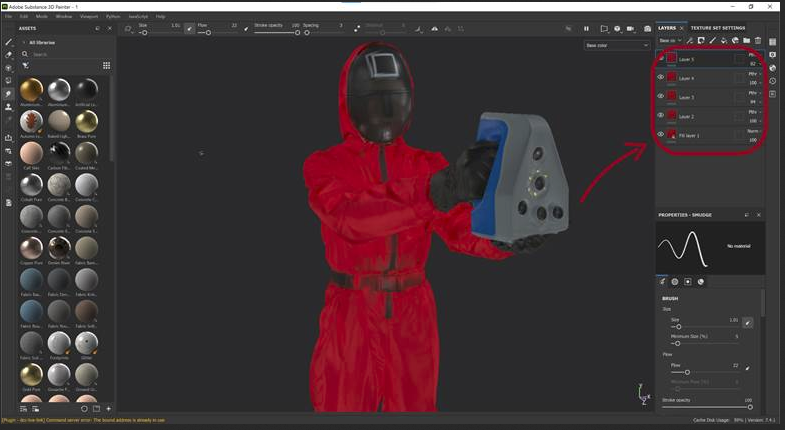This screenshot has height=430, width=785.
Task: Switch to Texture Set Settings tab
Action: (718, 28)
